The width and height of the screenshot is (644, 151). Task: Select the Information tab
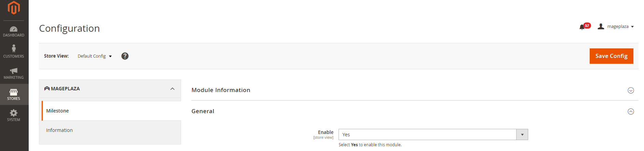coord(59,130)
